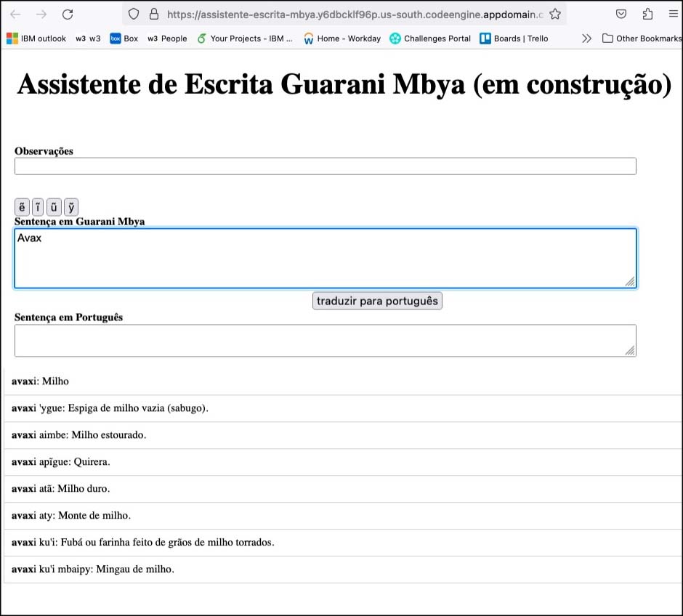Select suggestion "avaxi 'ygue"
Image resolution: width=683 pixels, height=616 pixels.
click(x=343, y=408)
